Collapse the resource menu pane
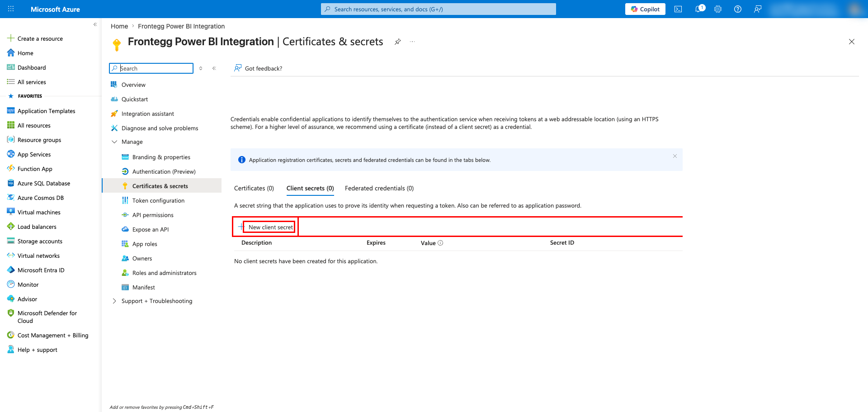The height and width of the screenshot is (412, 868). pyautogui.click(x=214, y=68)
